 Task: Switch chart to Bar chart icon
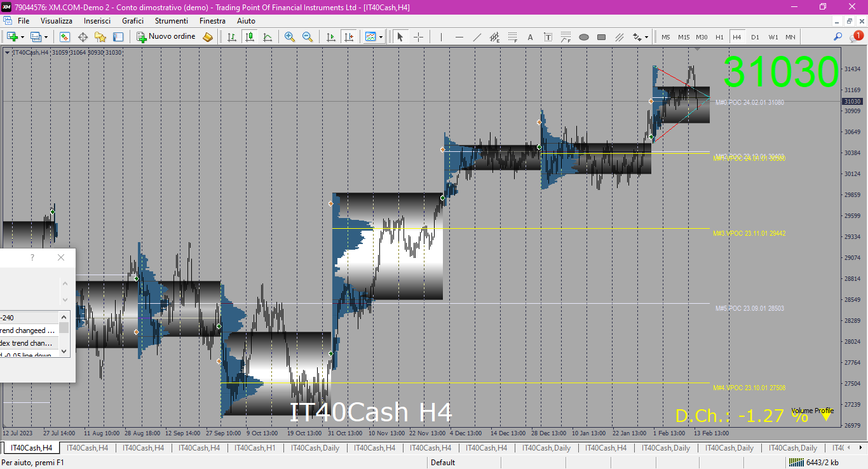pos(232,37)
